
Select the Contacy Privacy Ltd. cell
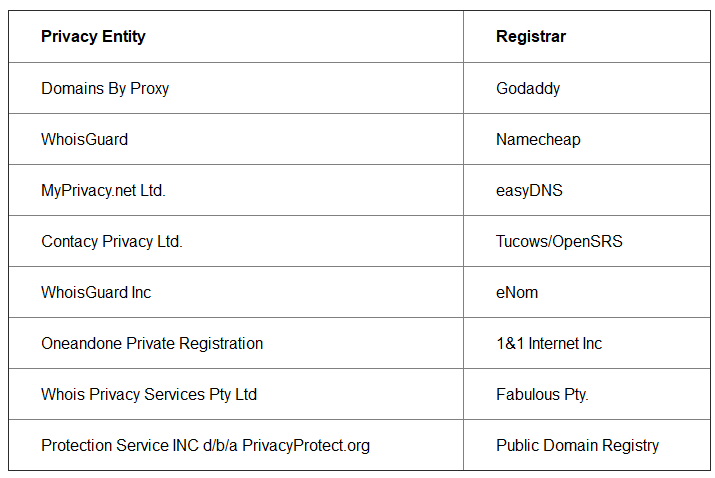tap(111, 242)
